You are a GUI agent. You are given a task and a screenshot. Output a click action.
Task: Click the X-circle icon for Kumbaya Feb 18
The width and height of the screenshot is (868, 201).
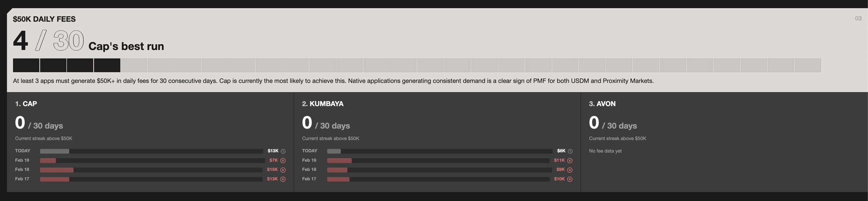click(x=570, y=170)
